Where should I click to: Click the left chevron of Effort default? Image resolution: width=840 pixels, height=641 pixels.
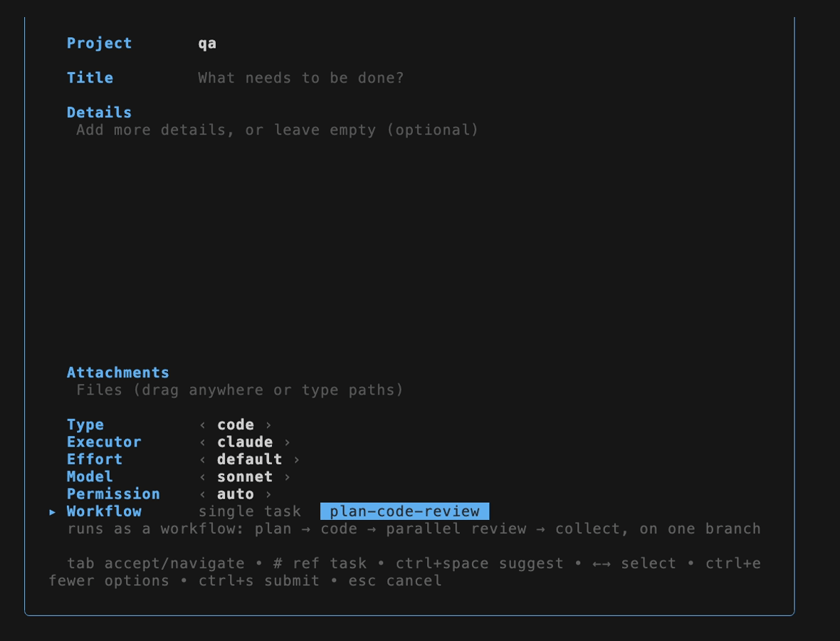(202, 460)
